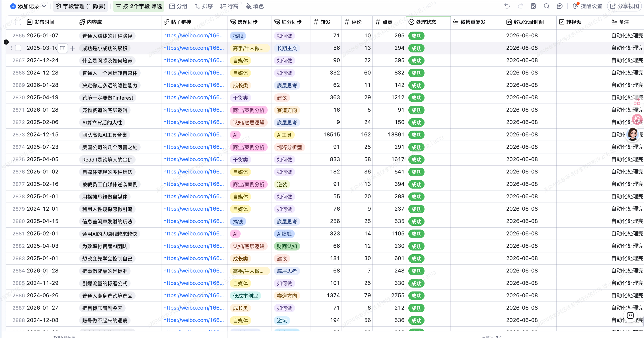Click AI工具 tag in row 2873
This screenshot has width=644, height=338.
point(284,135)
